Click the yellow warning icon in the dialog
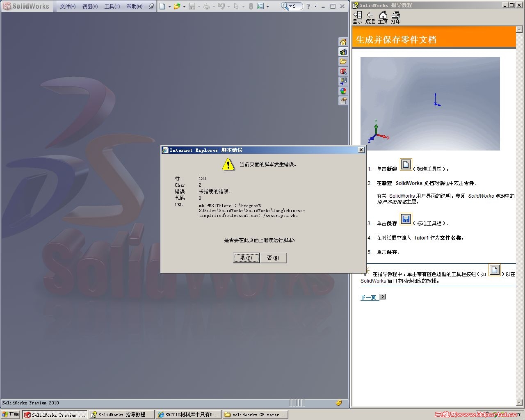 click(x=228, y=164)
